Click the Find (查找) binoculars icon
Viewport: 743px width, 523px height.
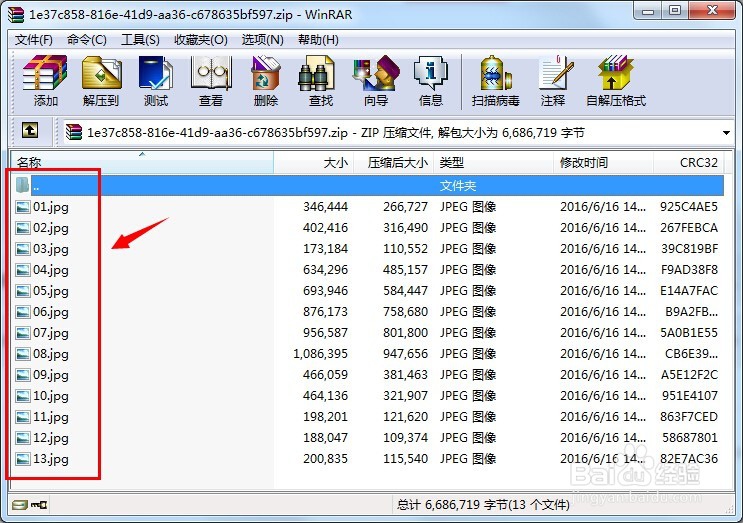[317, 74]
